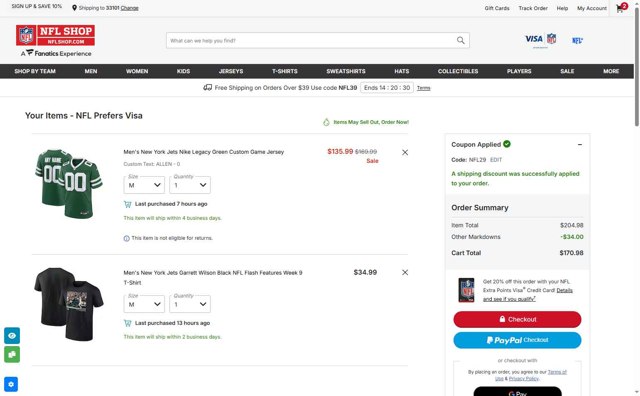Click the small NFL text logo in header
The height and width of the screenshot is (396, 640).
(x=577, y=40)
